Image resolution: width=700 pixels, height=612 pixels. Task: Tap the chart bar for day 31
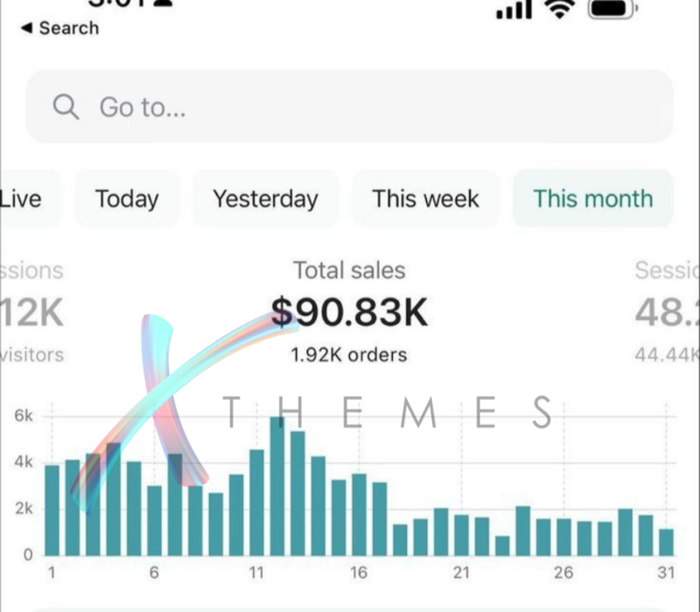pyautogui.click(x=666, y=542)
